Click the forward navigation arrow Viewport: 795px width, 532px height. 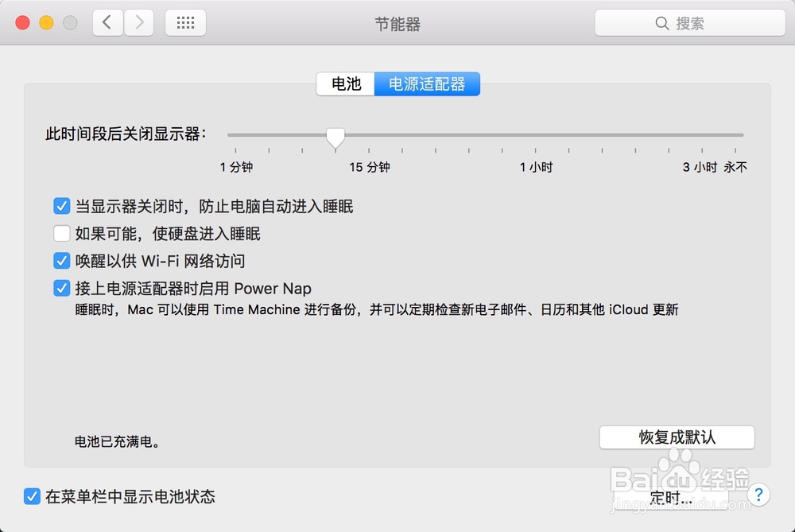point(138,23)
